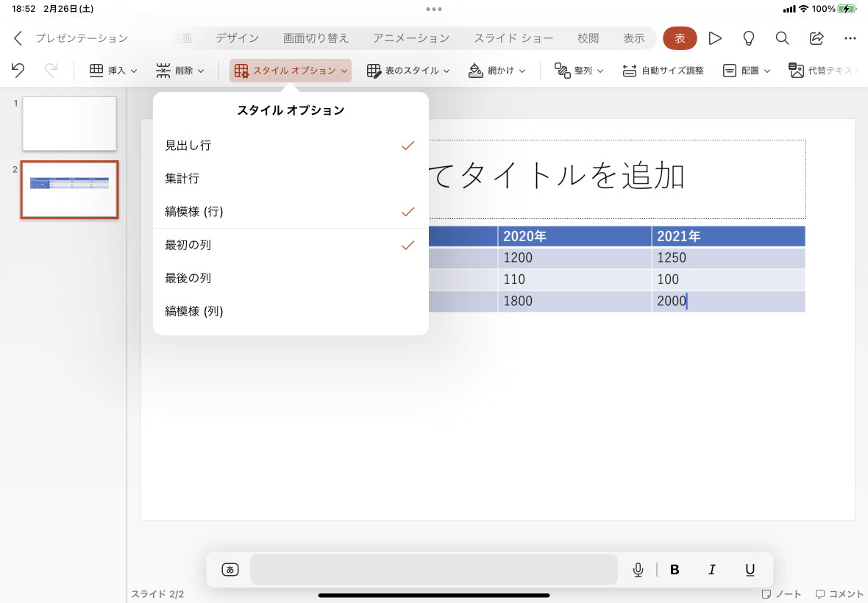Expand the 削除 delete dropdown
Viewport: 868px width, 603px height.
tap(180, 71)
